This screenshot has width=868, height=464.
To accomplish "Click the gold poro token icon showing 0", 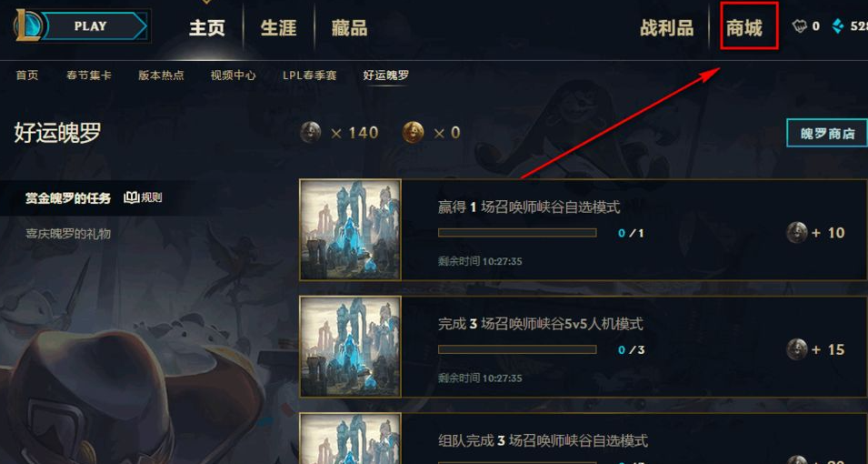I will [x=413, y=133].
